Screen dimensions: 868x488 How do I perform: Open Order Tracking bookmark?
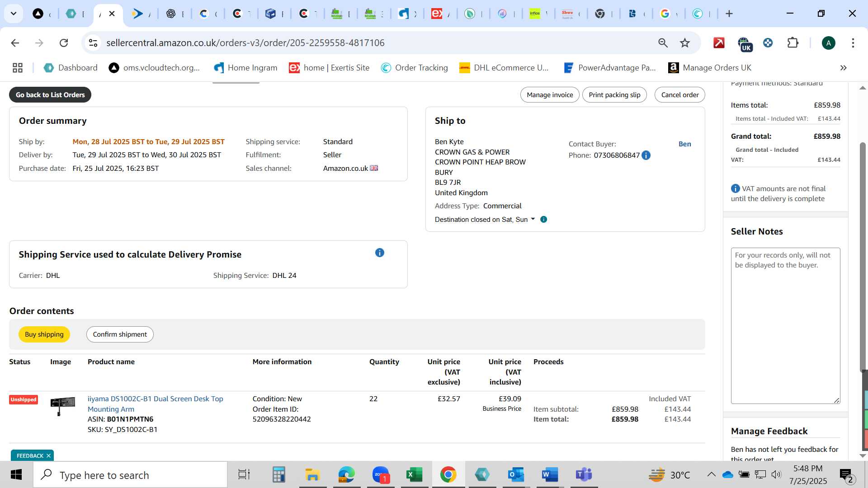coord(414,68)
